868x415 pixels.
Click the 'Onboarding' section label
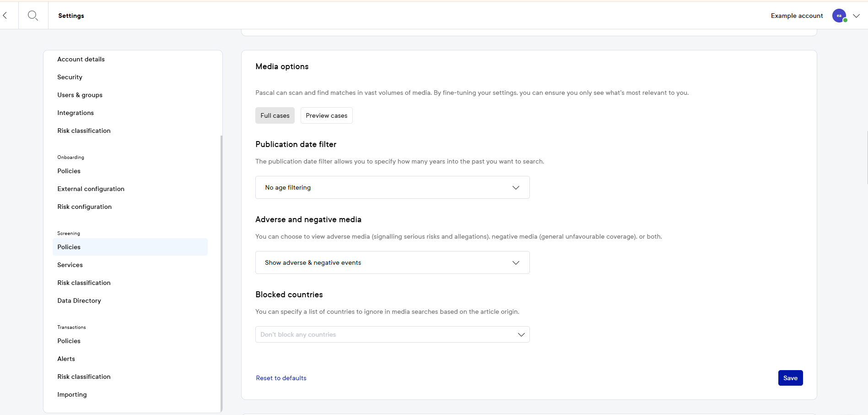coord(71,157)
